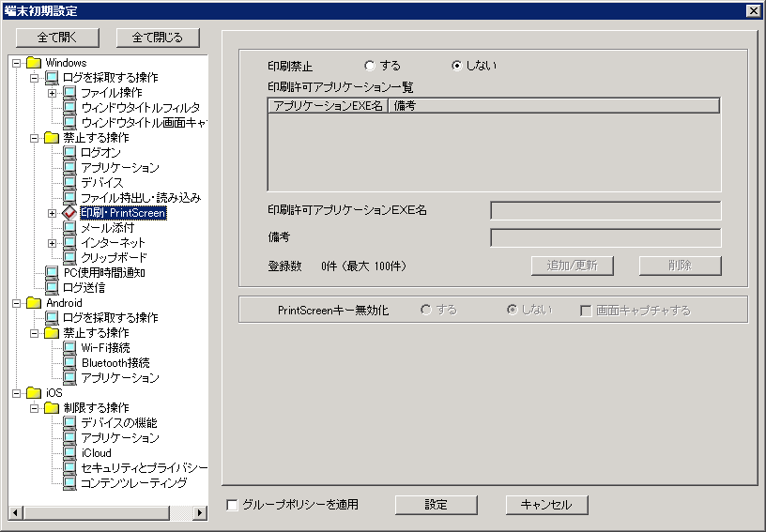Click the 全て開く button
766x532 pixels.
click(57, 38)
